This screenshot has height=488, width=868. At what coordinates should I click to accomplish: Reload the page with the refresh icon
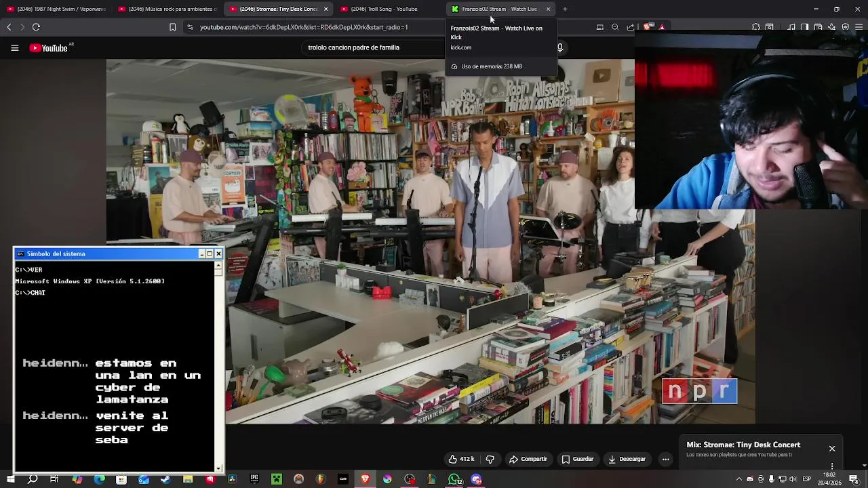[36, 27]
